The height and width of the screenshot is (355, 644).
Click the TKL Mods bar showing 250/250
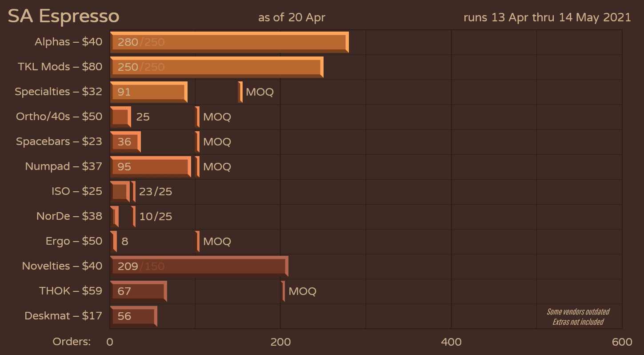[216, 67]
